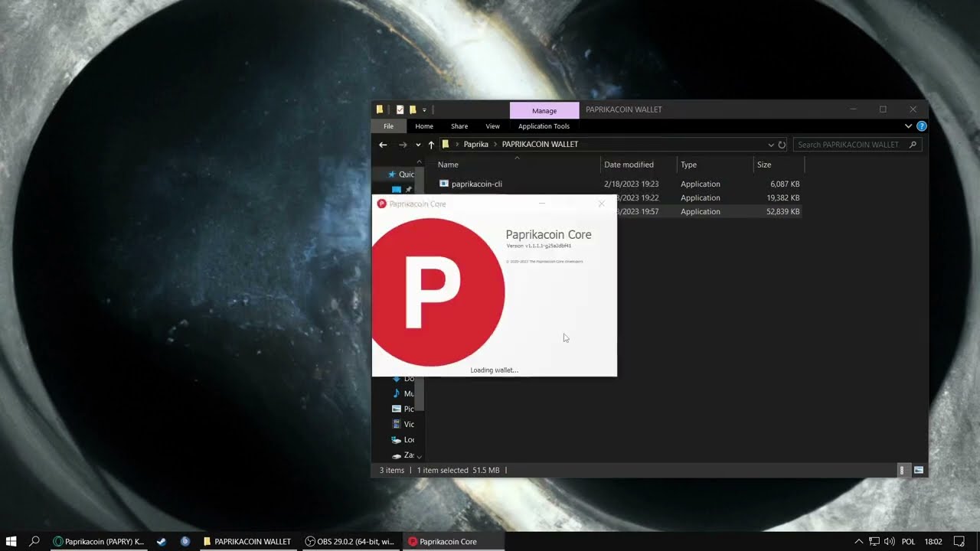The image size is (980, 551).
Task: Click the New folder quick access icon
Action: (x=413, y=109)
